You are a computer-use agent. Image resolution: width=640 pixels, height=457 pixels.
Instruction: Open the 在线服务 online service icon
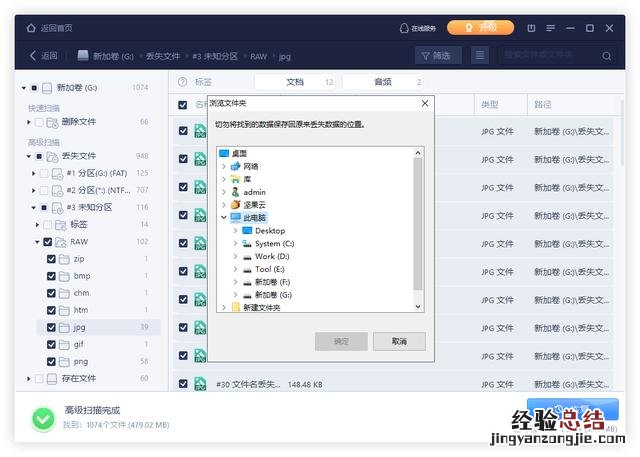pyautogui.click(x=404, y=28)
